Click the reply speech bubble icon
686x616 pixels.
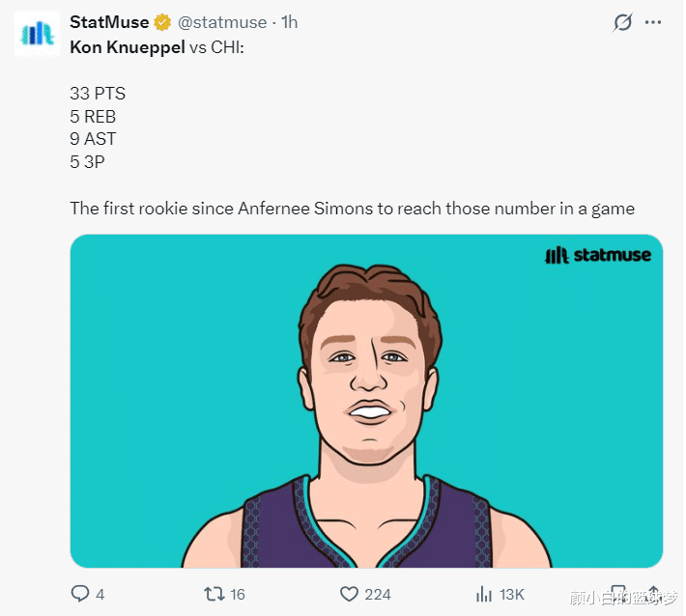point(80,594)
